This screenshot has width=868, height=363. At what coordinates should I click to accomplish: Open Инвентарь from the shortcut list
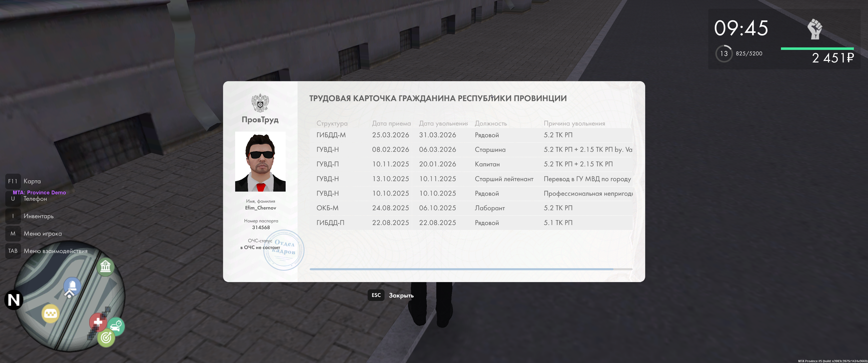[38, 216]
